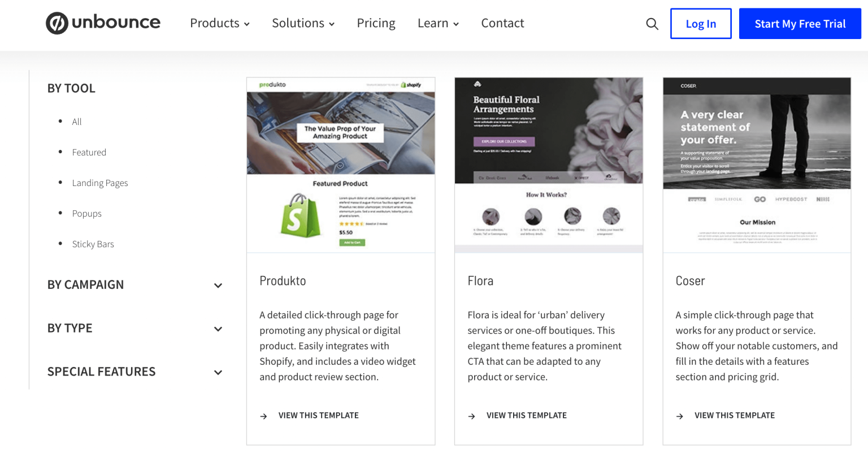Viewport: 868px width, 462px height.
Task: Click the arrow icon beside Flora's view template link
Action: [x=472, y=416]
